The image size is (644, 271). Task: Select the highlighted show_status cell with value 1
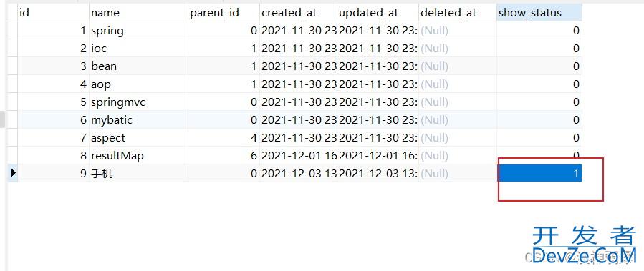tap(539, 174)
